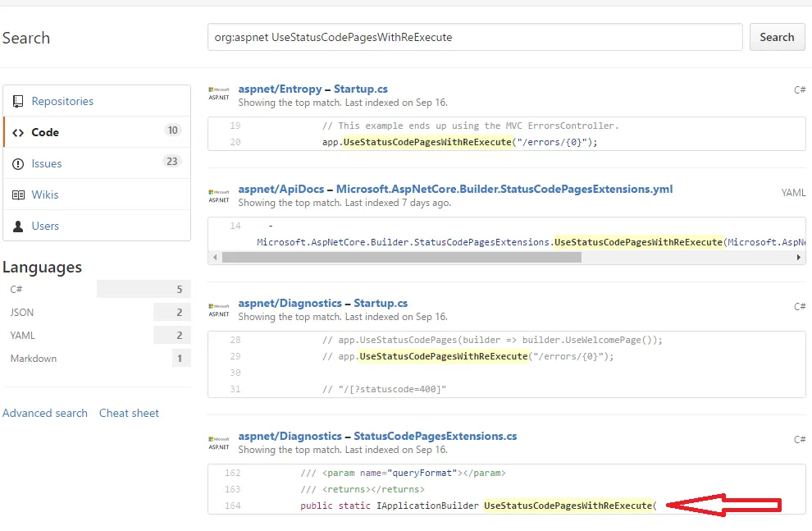Viewport: 812px width, 531px height.
Task: Open the Advanced search link
Action: 45,414
